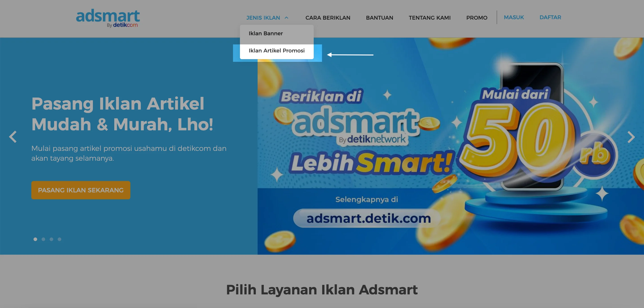The width and height of the screenshot is (644, 308).
Task: Click the adsmart 50rb promo banner image
Action: pyautogui.click(x=451, y=146)
